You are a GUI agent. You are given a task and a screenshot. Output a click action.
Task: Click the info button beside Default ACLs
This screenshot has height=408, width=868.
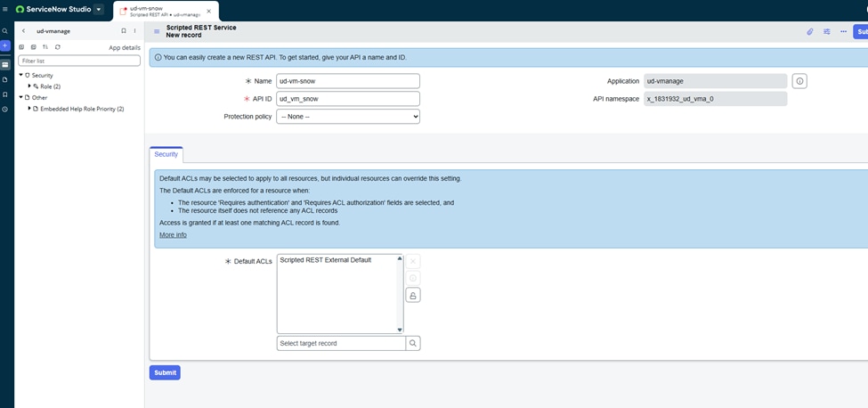click(413, 278)
